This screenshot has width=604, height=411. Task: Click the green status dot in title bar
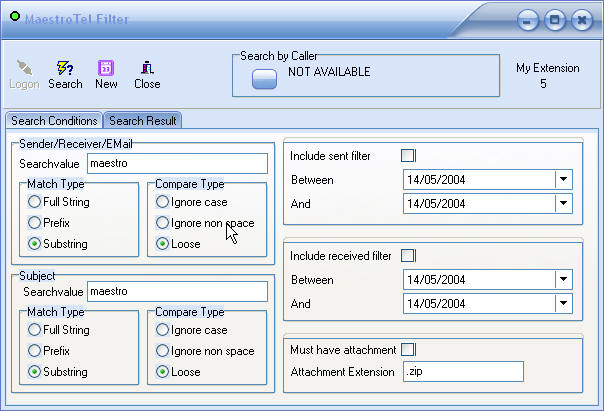[x=15, y=17]
